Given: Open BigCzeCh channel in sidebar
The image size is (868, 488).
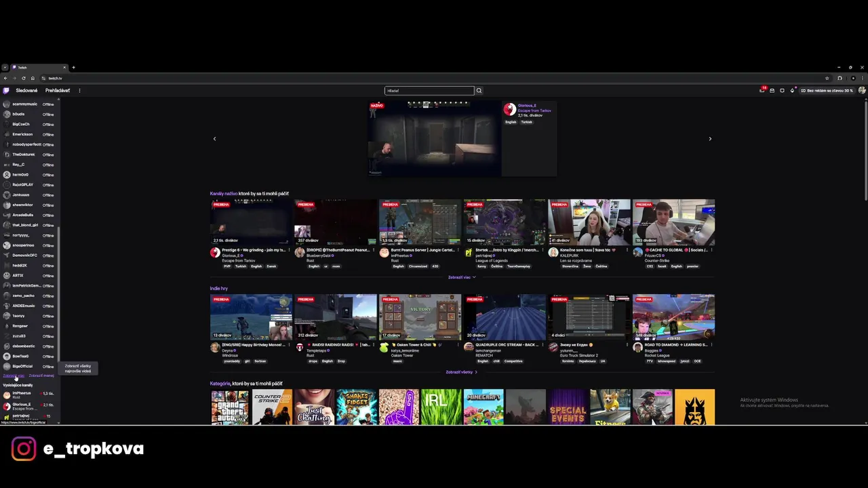Looking at the screenshot, I should point(29,124).
